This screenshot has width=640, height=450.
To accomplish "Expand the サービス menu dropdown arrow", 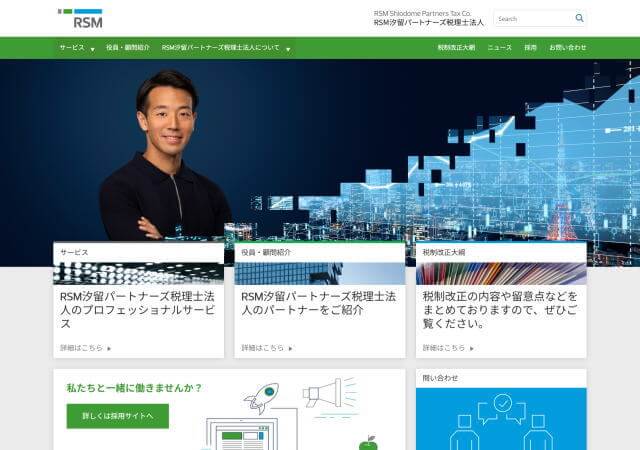I will (x=93, y=49).
